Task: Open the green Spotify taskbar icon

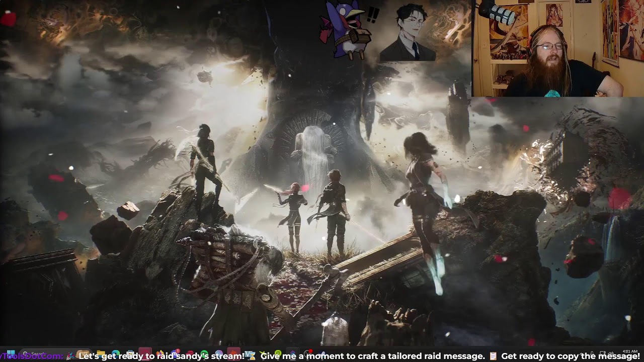Action: click(204, 354)
